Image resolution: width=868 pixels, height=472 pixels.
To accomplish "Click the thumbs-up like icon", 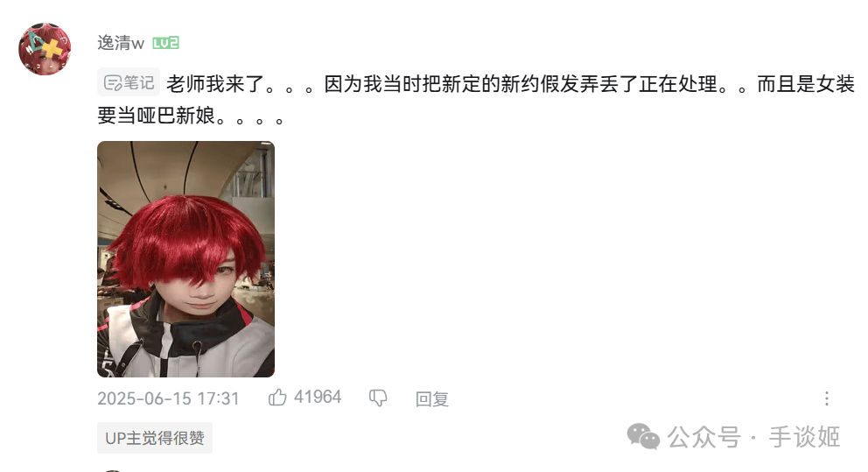I will point(277,398).
